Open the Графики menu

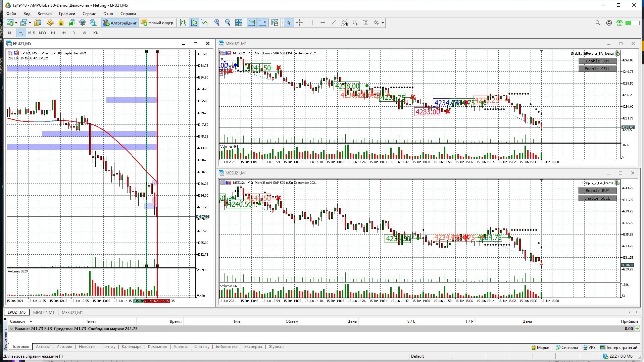point(67,14)
